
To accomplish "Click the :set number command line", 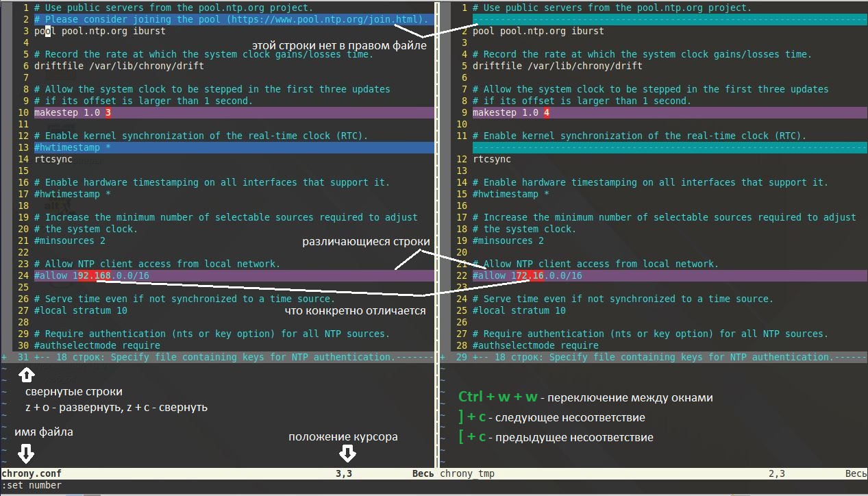I will 32,485.
